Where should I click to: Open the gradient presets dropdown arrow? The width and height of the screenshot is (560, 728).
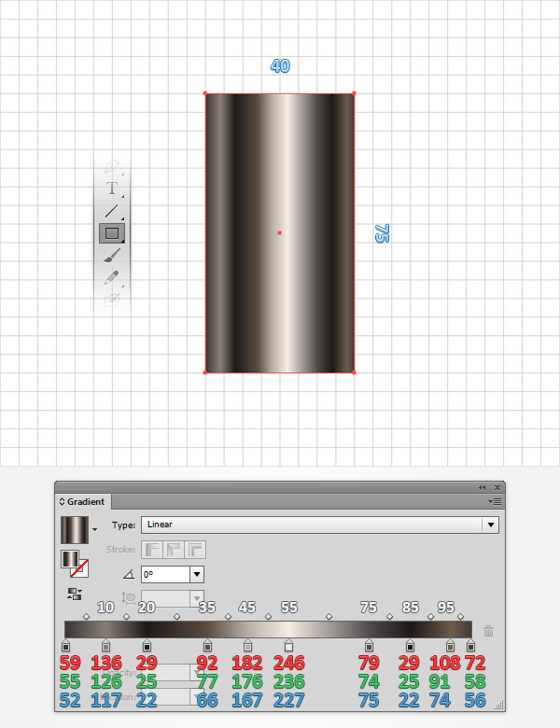click(x=94, y=529)
